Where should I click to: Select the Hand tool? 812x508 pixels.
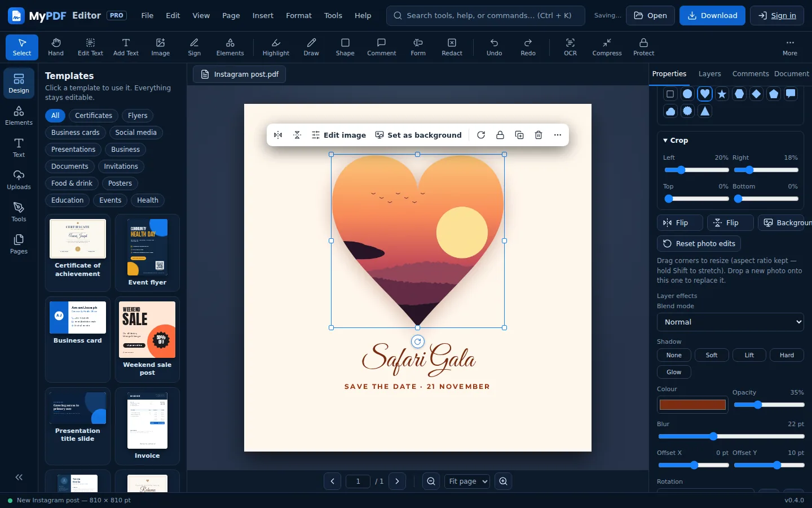56,47
